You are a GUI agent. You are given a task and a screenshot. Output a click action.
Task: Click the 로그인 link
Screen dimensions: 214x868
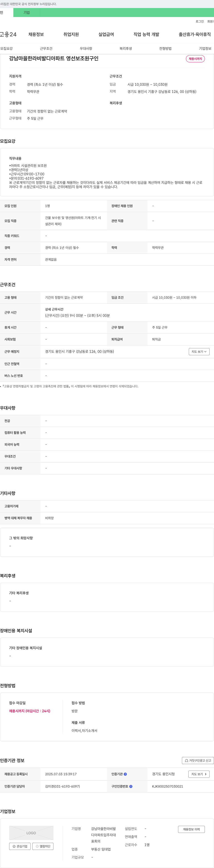pos(200,21)
